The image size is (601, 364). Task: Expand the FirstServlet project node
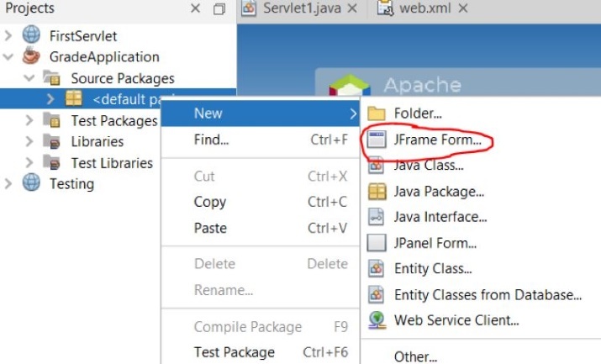point(9,36)
